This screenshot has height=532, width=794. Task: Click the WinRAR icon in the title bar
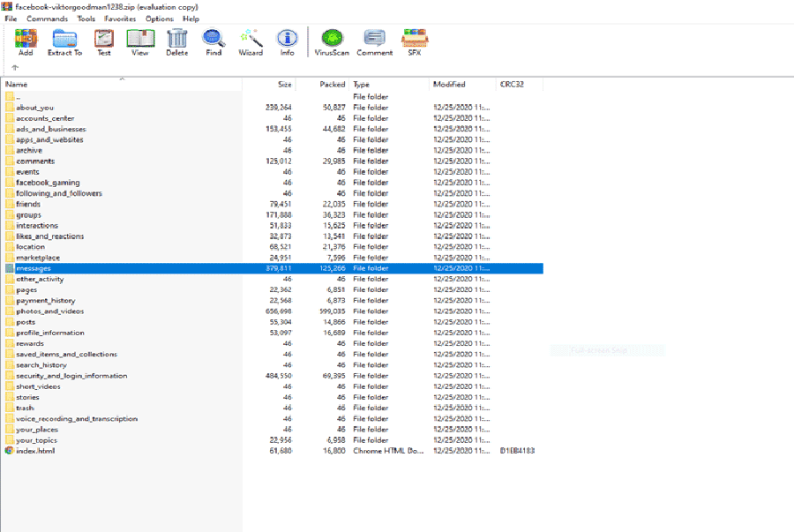(x=7, y=6)
